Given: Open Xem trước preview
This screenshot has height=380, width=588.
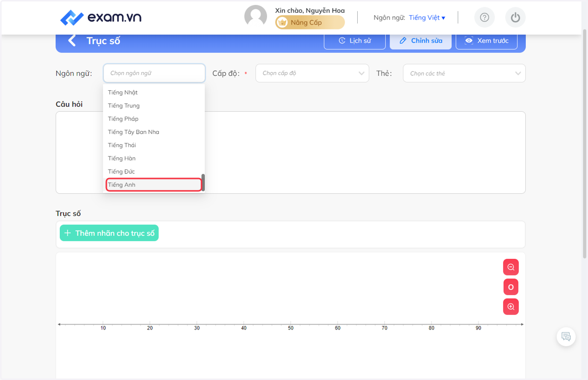Looking at the screenshot, I should [487, 41].
